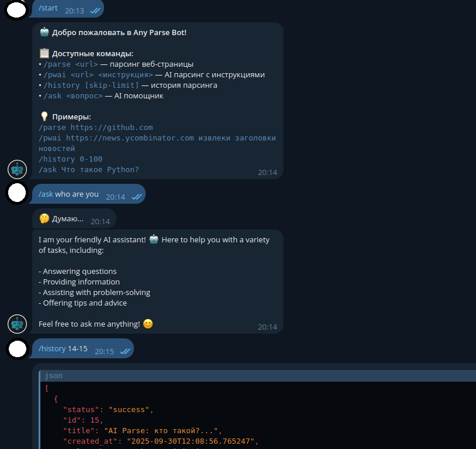476x449 pixels.
Task: Click the bot's robot avatar
Action: (17, 169)
